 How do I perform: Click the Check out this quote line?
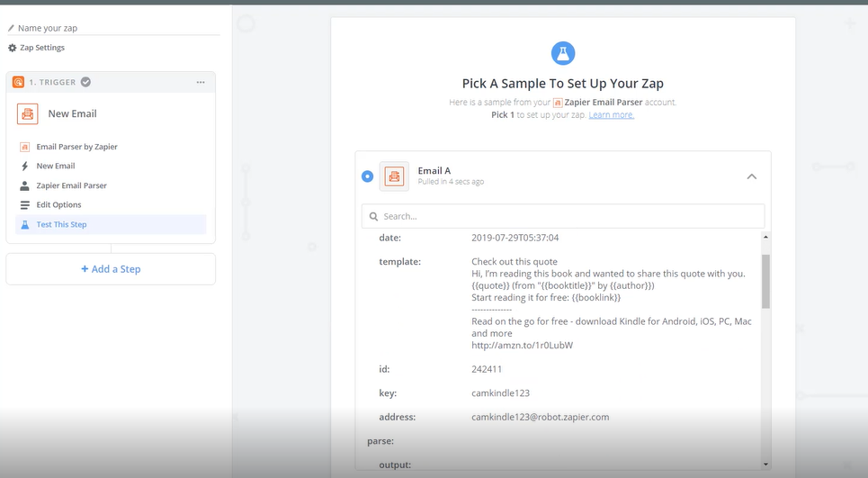(515, 261)
